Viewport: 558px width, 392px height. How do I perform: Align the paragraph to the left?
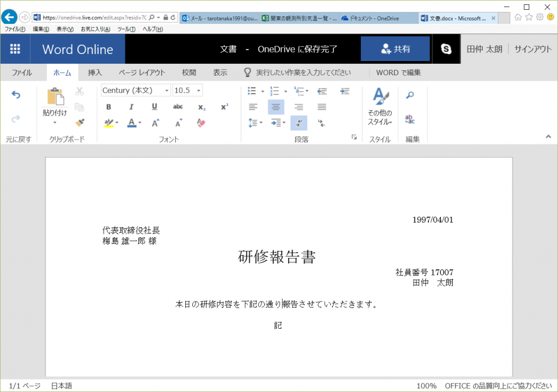tap(253, 107)
